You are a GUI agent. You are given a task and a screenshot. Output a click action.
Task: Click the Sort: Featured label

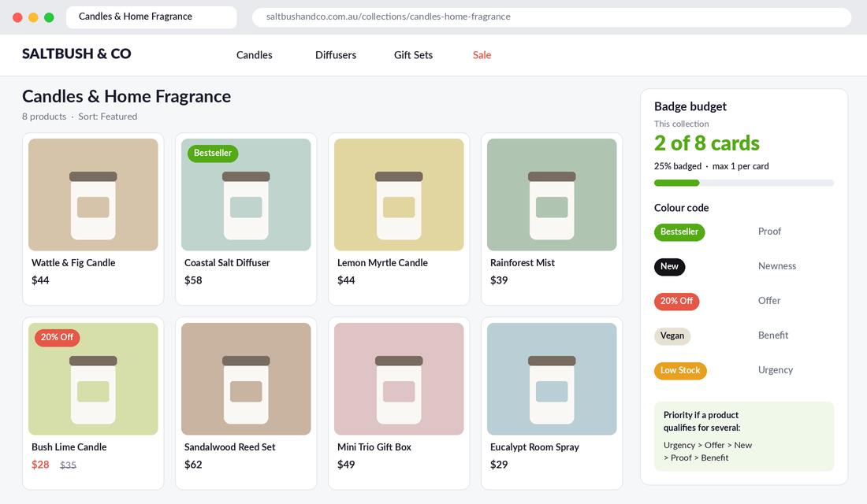coord(108,117)
